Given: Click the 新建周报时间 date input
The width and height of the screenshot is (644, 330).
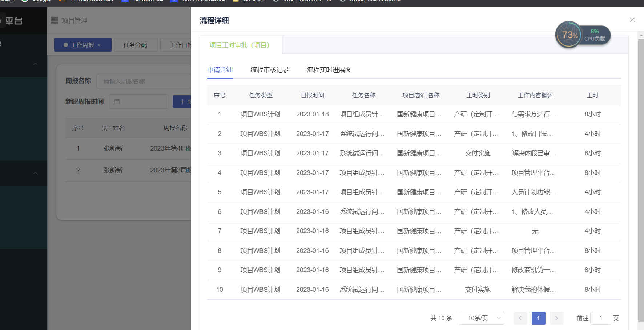Looking at the screenshot, I should click(138, 102).
